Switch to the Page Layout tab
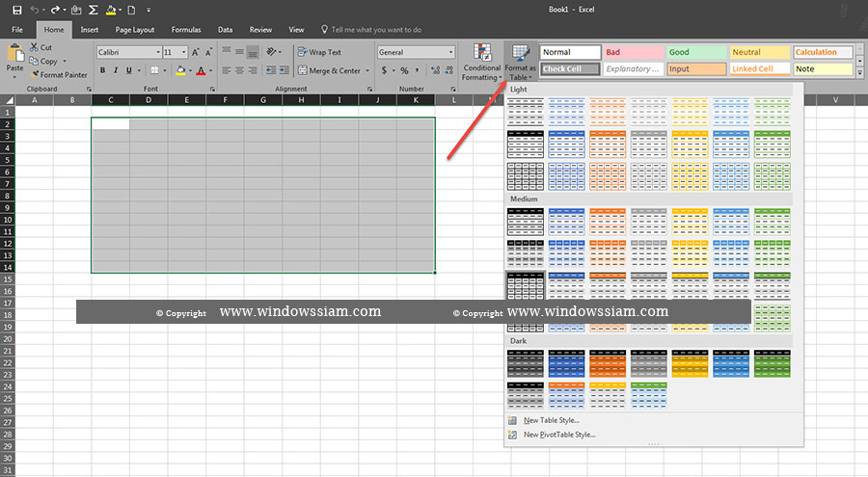 [134, 30]
